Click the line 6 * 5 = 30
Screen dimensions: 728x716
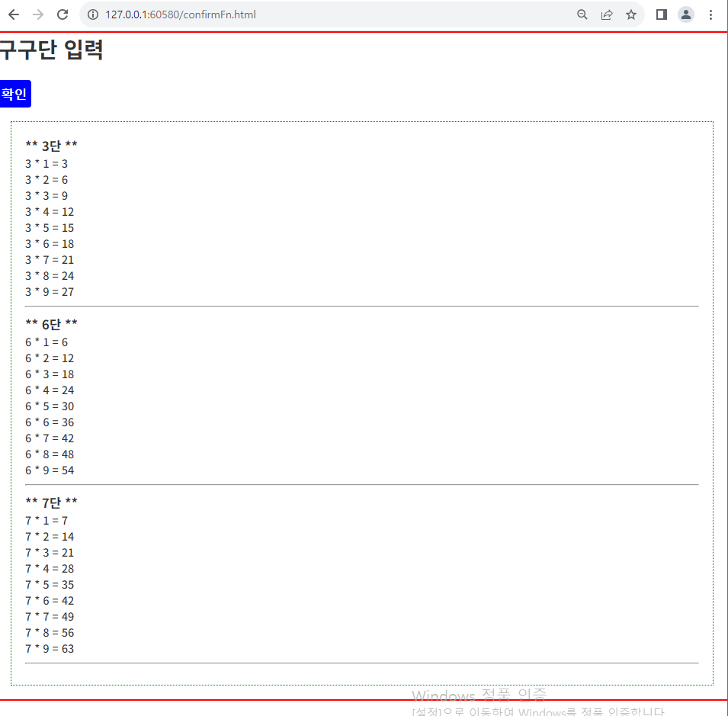(50, 406)
